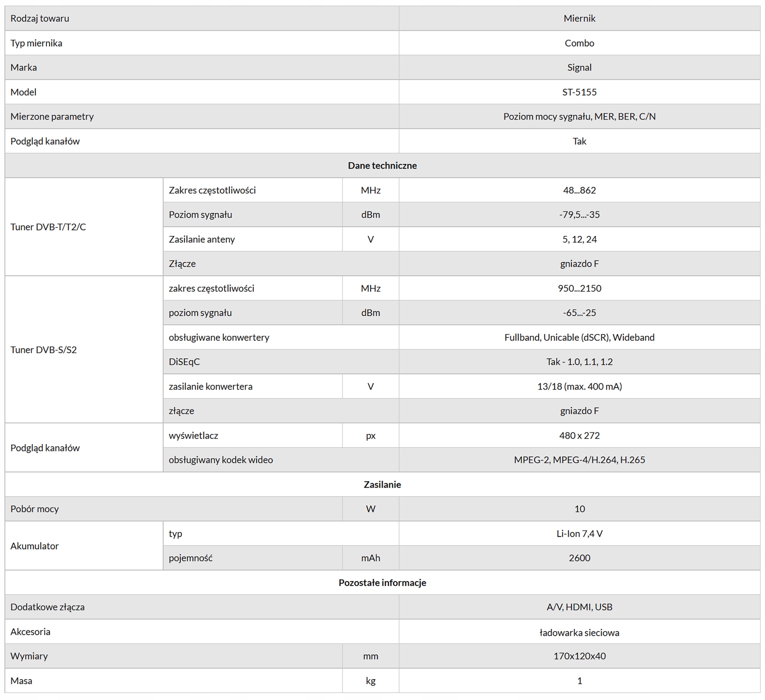This screenshot has width=765, height=700.
Task: Click the 'Rodzaj towaru' row label
Action: click(40, 18)
